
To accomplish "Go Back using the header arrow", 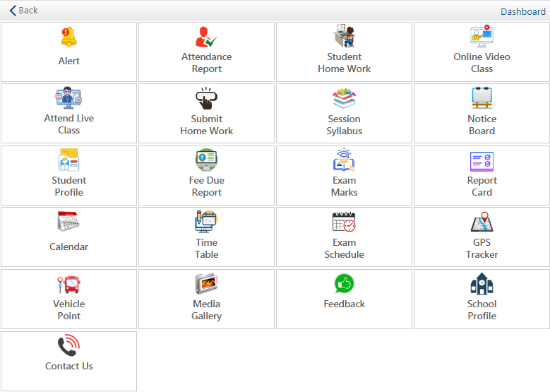I will point(23,11).
